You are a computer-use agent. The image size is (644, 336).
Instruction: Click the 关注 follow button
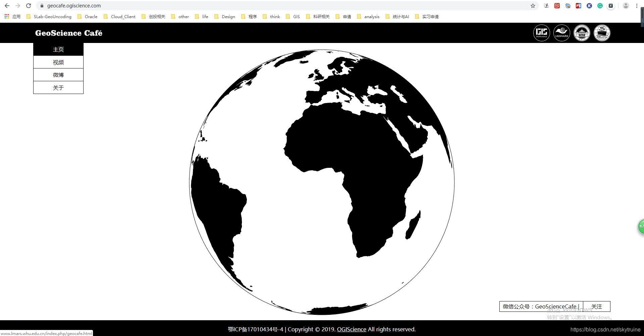(x=597, y=306)
